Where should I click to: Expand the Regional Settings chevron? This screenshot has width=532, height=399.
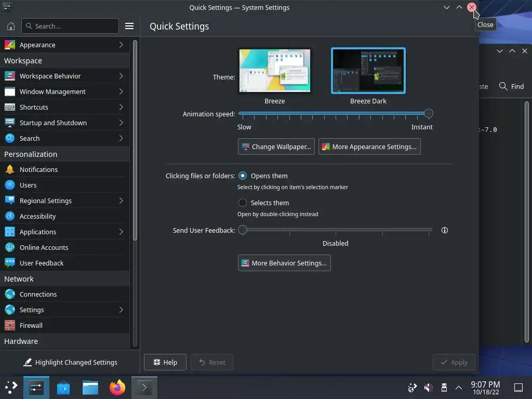point(121,201)
